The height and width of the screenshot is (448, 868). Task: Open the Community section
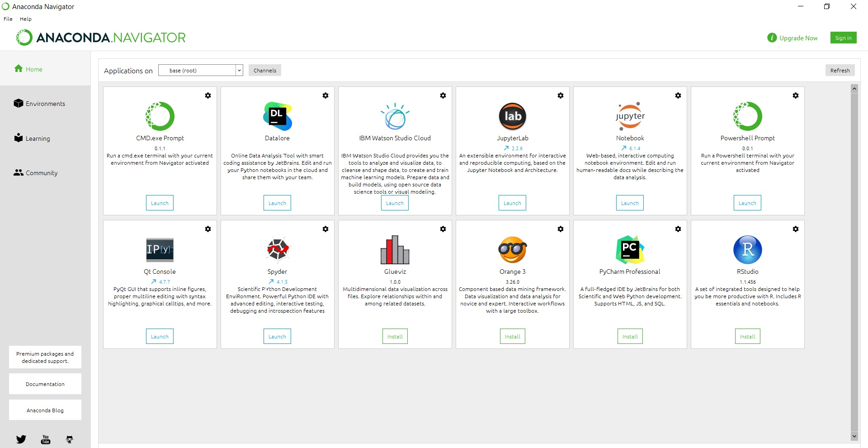(x=36, y=172)
